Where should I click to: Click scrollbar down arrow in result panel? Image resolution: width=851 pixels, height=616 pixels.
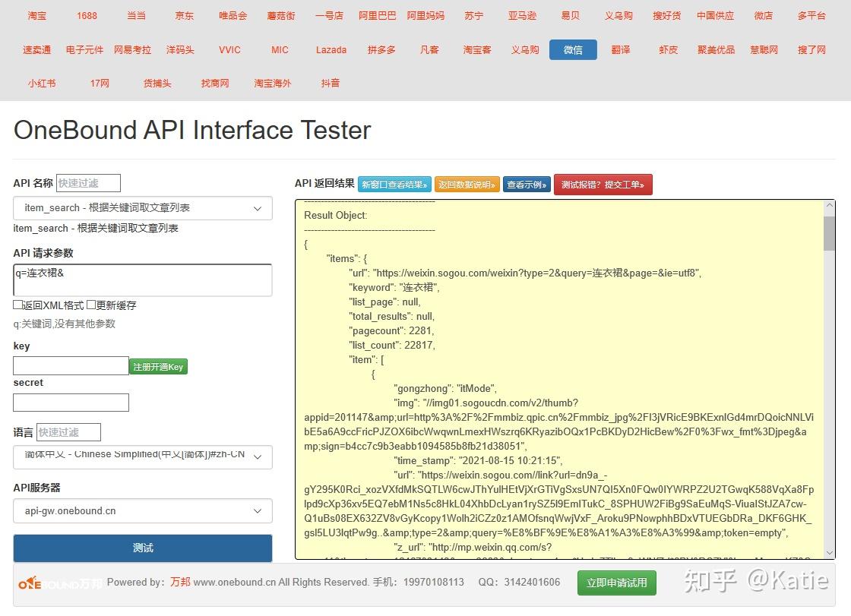[829, 552]
